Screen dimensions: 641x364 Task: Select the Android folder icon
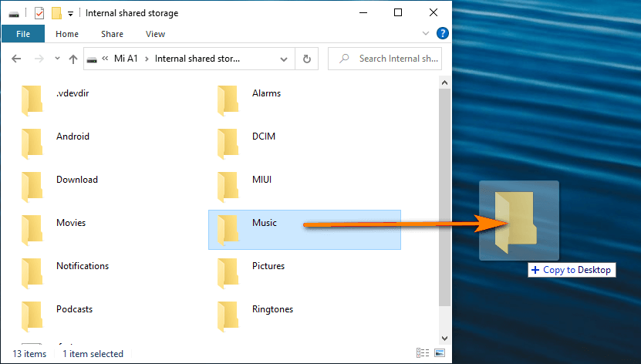pos(32,143)
